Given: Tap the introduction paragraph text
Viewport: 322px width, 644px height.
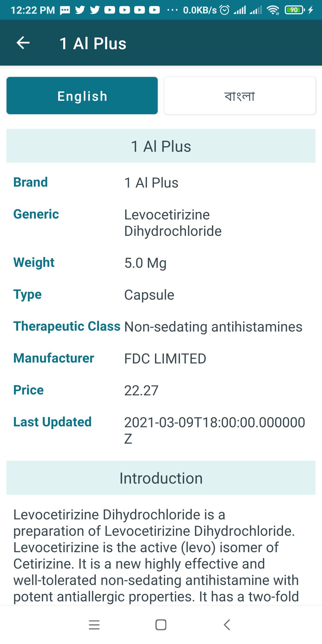Looking at the screenshot, I should [156, 555].
